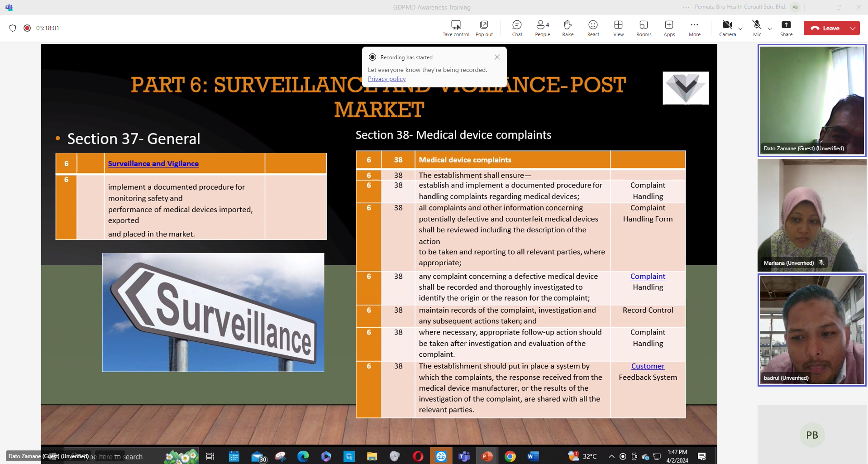The width and height of the screenshot is (868, 464).
Task: Open the Privacy policy link
Action: [386, 79]
